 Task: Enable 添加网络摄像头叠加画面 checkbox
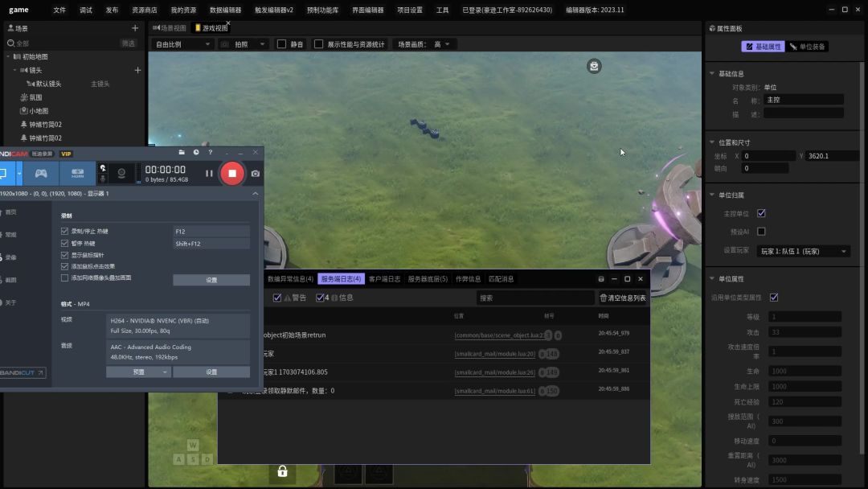65,277
